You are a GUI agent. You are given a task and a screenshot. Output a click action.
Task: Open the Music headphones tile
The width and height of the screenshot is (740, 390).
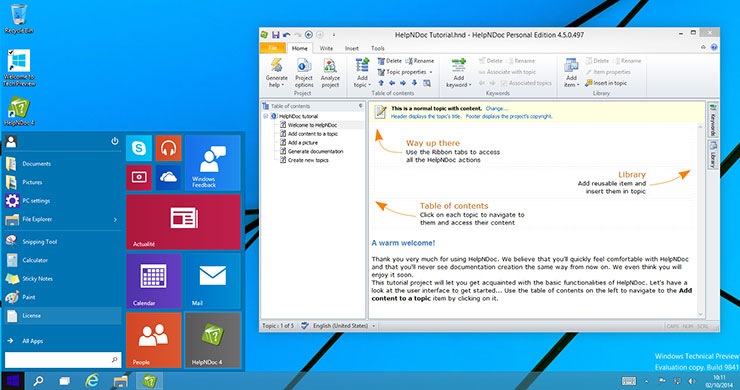pos(168,148)
